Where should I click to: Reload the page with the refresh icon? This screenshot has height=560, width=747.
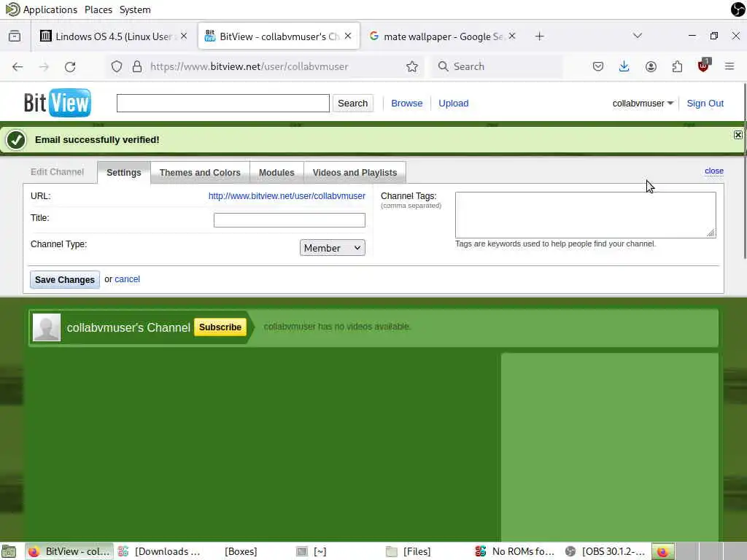(x=70, y=66)
